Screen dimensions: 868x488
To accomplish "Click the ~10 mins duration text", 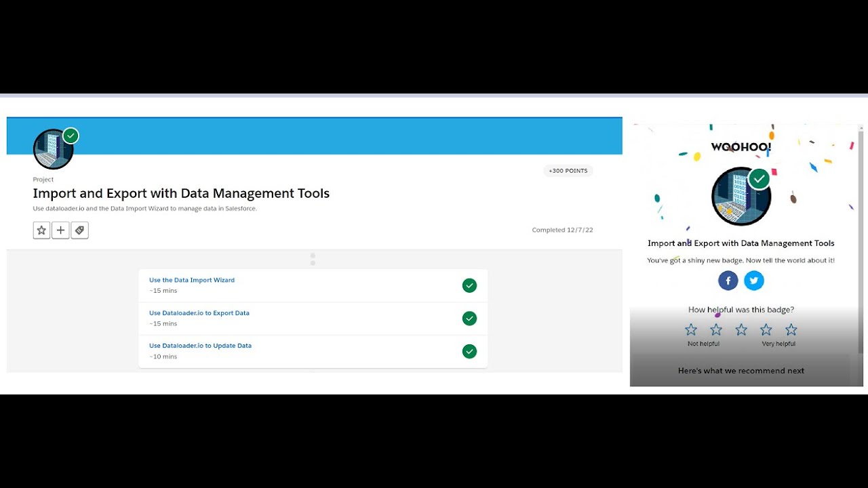I will 163,357.
